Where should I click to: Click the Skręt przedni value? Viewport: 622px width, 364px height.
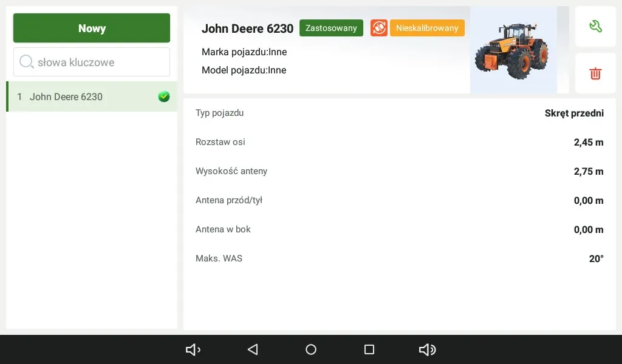coord(574,113)
